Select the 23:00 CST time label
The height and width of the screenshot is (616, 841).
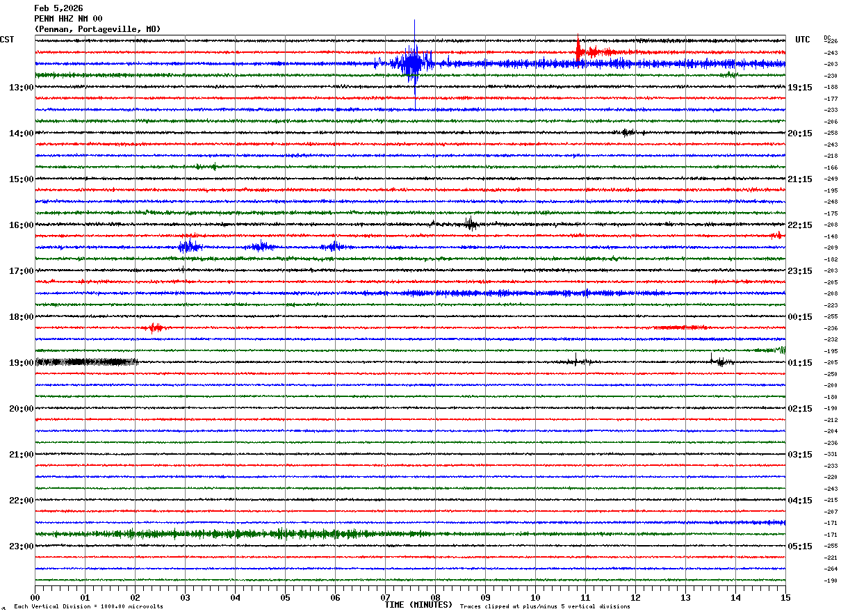(x=21, y=546)
